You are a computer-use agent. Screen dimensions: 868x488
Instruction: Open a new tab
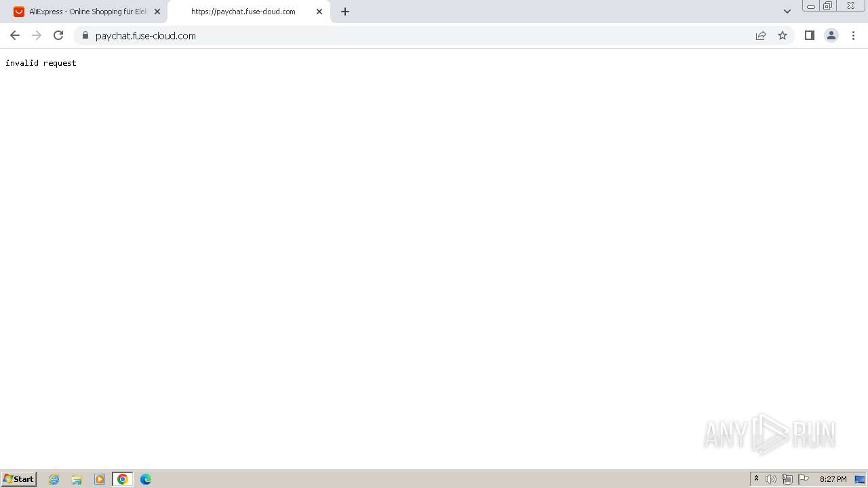coord(345,12)
